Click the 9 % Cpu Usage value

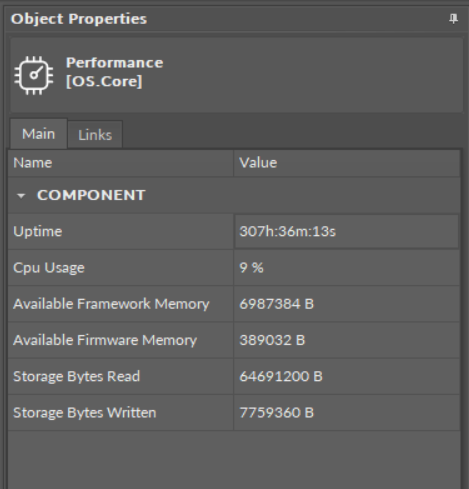click(251, 268)
